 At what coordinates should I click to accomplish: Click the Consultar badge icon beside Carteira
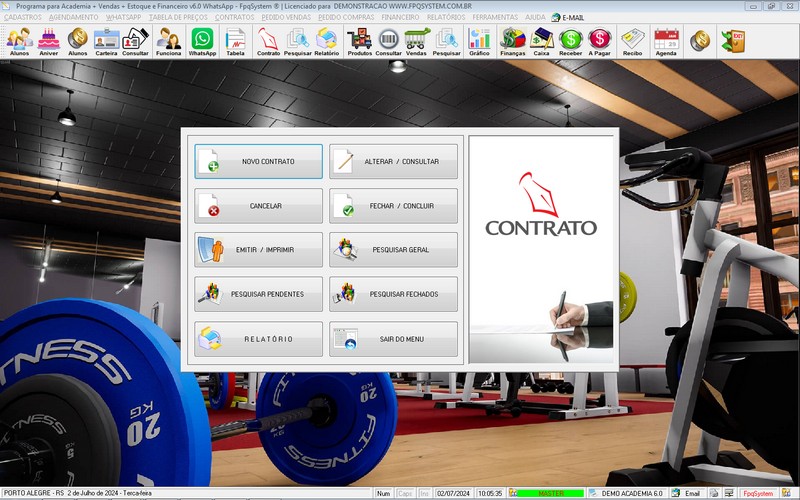pos(135,41)
